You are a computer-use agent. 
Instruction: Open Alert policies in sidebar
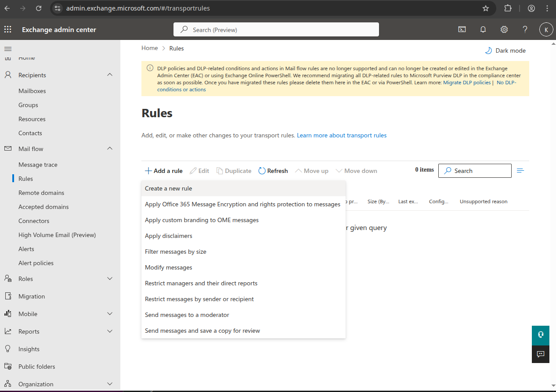coord(36,263)
